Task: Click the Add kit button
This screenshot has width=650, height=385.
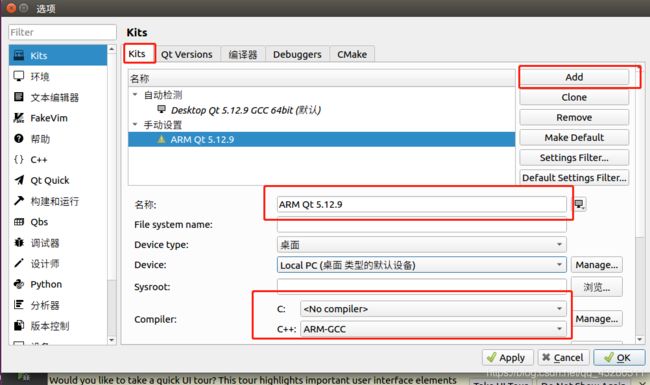Action: pos(574,77)
